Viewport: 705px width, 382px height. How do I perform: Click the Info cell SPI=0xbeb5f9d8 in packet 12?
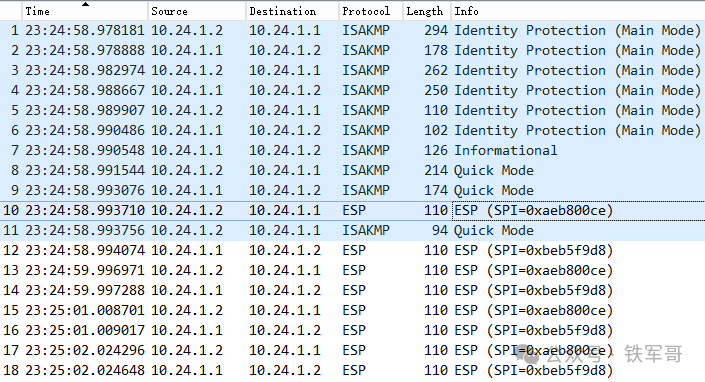click(534, 250)
